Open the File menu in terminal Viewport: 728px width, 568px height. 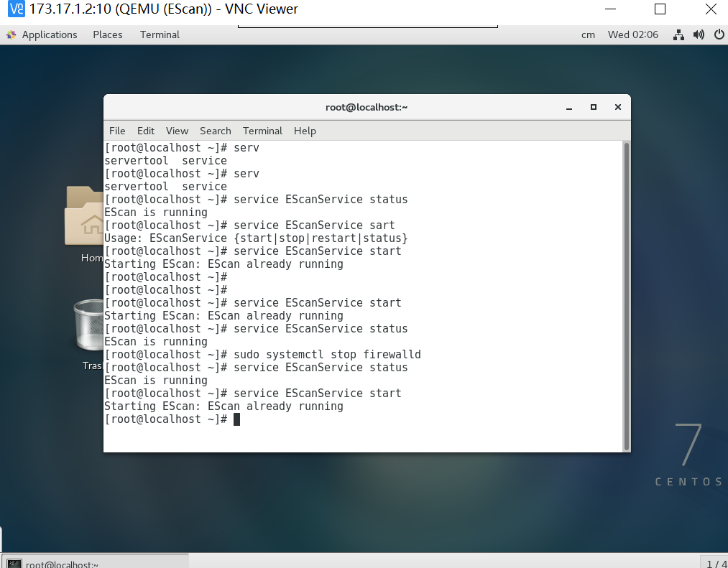[117, 131]
